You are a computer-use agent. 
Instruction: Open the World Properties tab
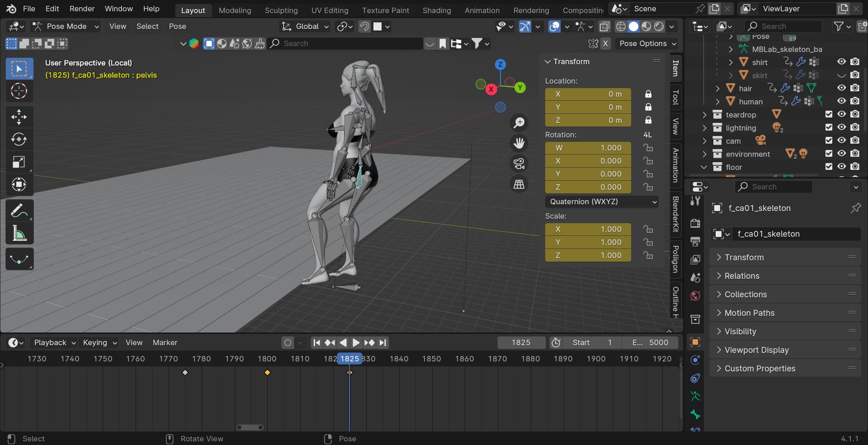[x=695, y=296]
